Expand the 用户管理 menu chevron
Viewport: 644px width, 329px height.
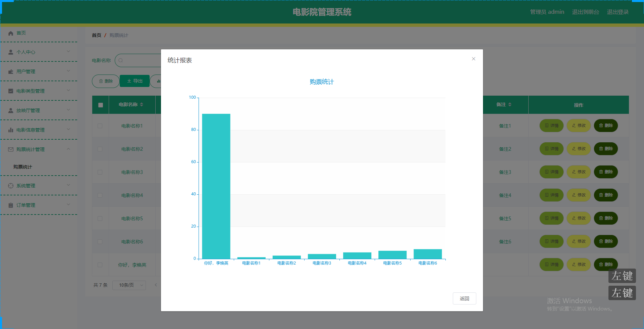coord(68,71)
